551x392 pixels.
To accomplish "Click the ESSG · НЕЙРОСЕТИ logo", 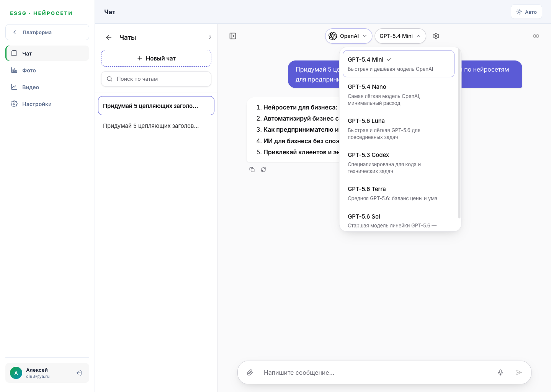I will 41,13.
